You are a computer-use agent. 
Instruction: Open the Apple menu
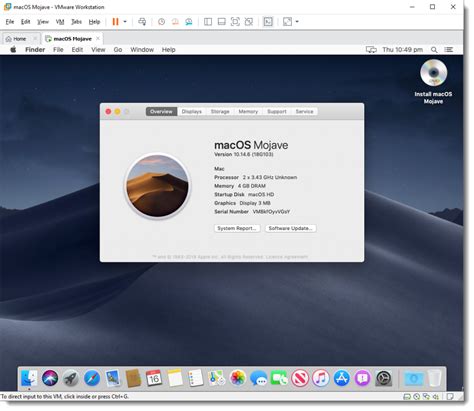[13, 50]
